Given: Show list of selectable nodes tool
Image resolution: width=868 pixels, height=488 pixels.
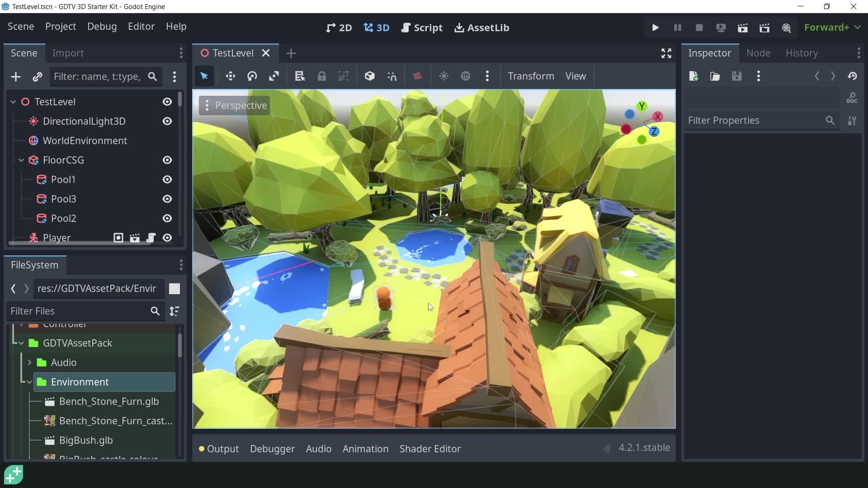Looking at the screenshot, I should (x=300, y=76).
